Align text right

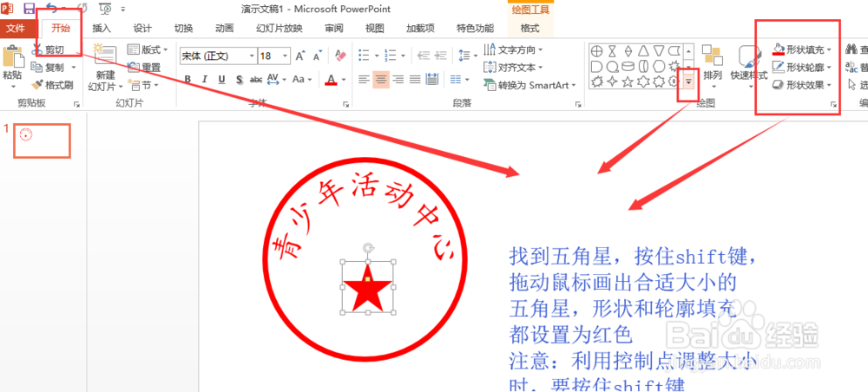tap(398, 80)
